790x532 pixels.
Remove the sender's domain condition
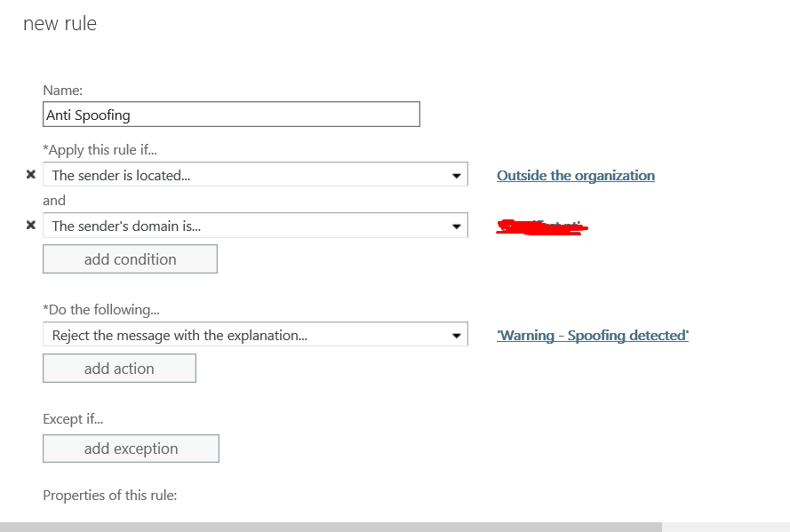(x=31, y=226)
